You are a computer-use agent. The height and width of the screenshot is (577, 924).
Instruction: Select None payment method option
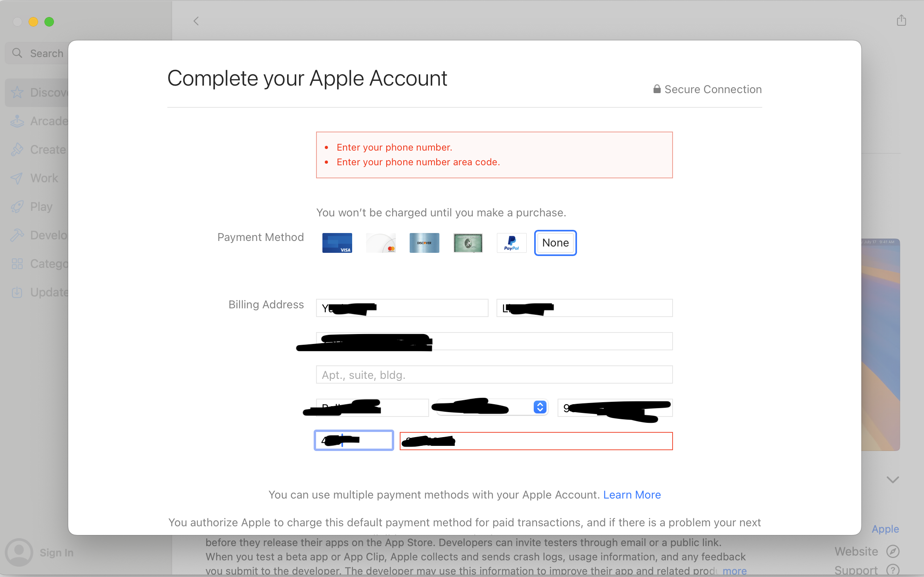tap(555, 243)
